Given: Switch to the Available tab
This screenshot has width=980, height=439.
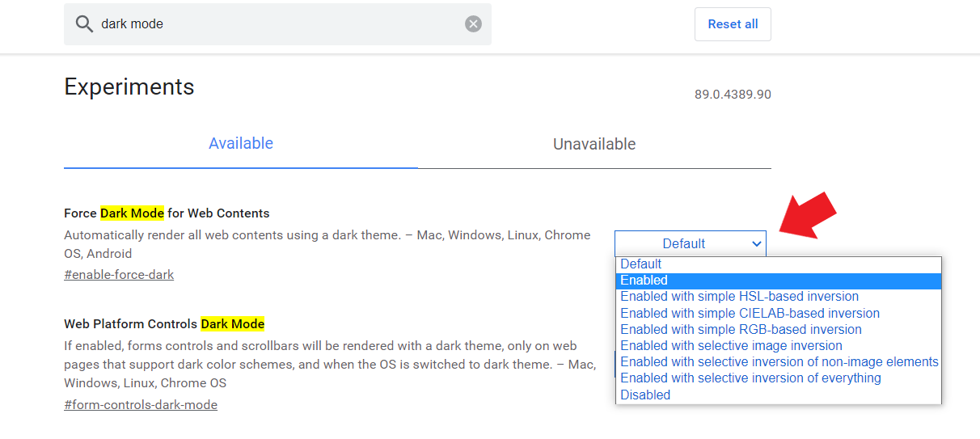Looking at the screenshot, I should coord(241,144).
